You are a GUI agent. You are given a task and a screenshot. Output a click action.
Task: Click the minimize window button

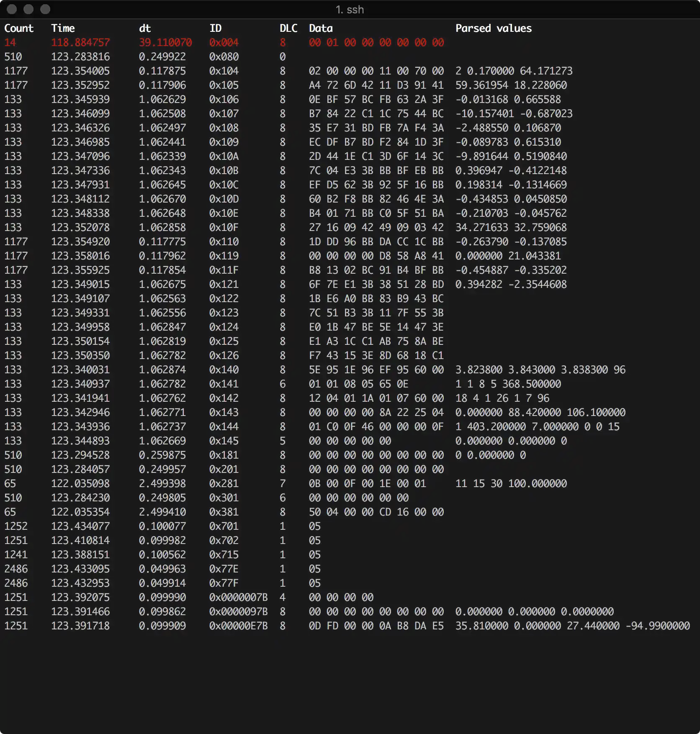coord(28,9)
